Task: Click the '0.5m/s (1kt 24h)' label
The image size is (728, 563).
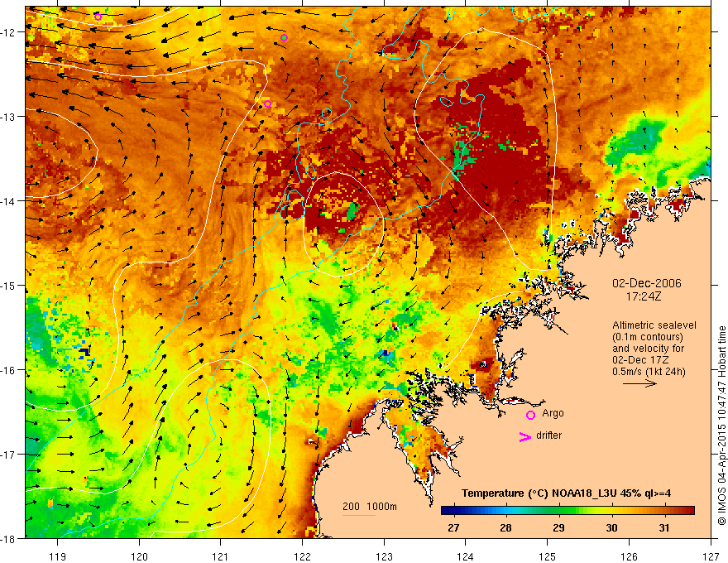Action: pyautogui.click(x=649, y=372)
